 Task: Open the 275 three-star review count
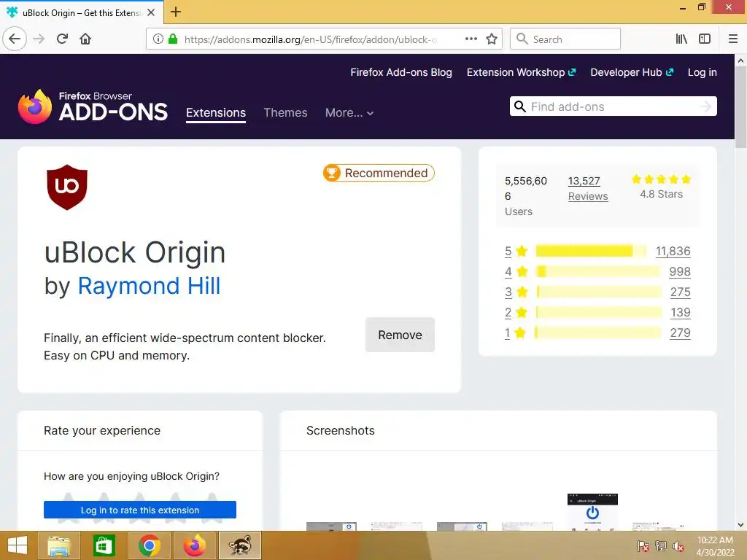681,292
